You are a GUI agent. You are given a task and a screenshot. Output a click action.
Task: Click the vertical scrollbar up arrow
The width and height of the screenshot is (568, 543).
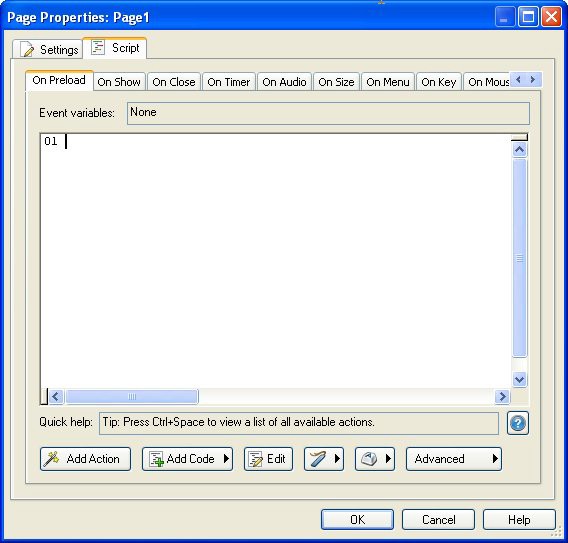519,150
